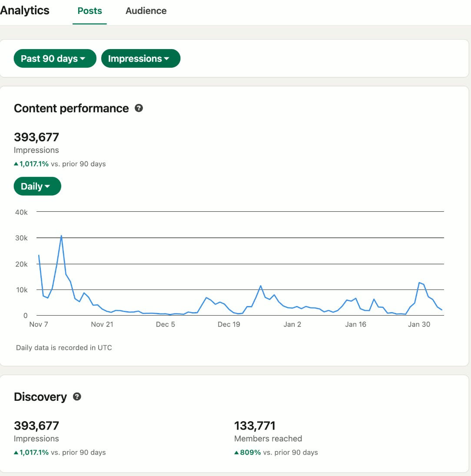This screenshot has height=476, width=471.
Task: Click the 133,771 members reached value
Action: [x=255, y=426]
